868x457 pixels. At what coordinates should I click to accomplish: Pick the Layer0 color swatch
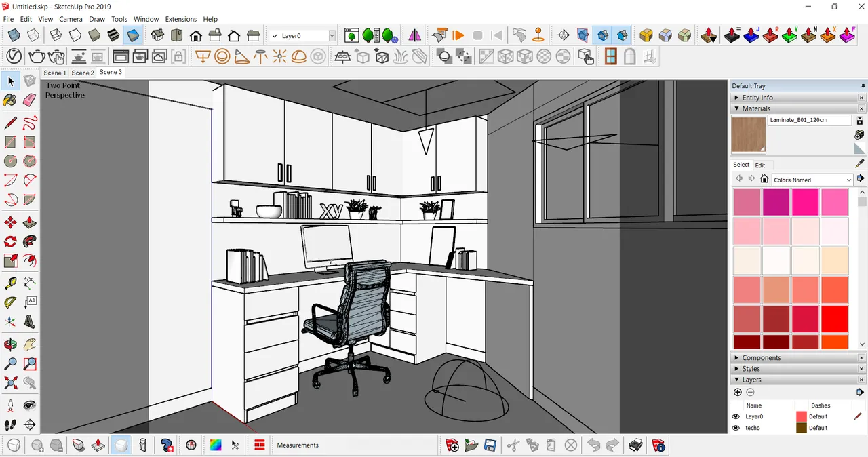tap(802, 416)
